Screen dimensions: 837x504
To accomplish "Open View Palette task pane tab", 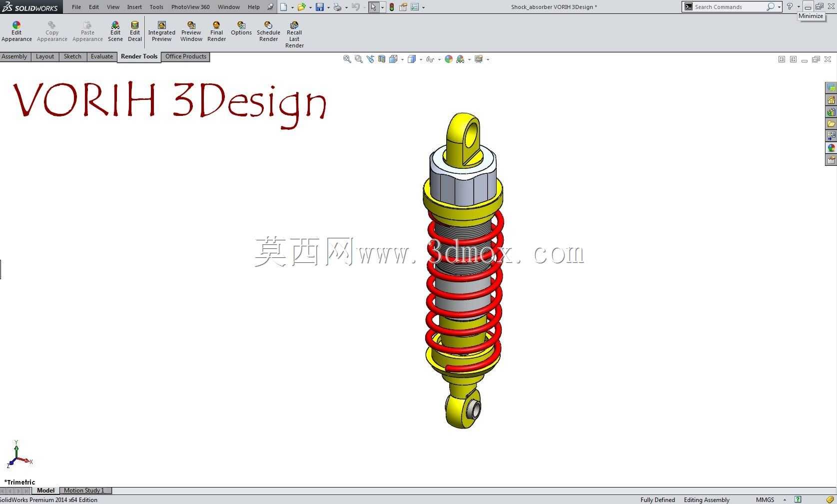I will pyautogui.click(x=831, y=136).
